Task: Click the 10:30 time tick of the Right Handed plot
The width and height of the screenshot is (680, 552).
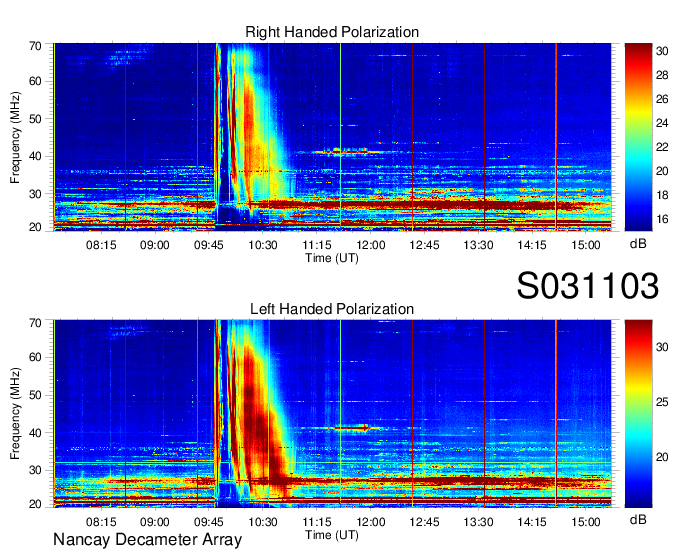Action: point(263,245)
